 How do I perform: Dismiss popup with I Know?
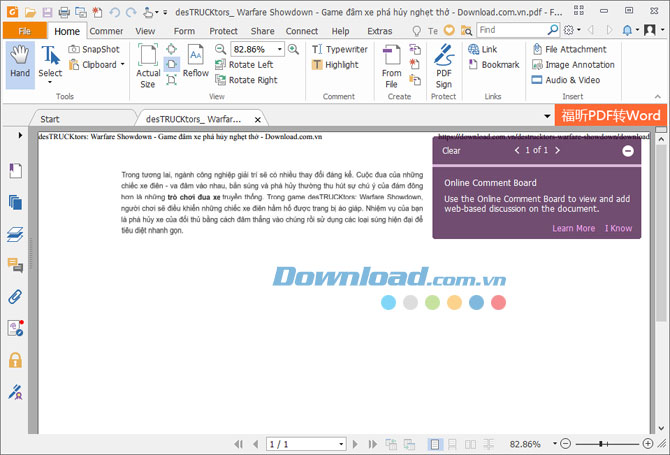(618, 228)
